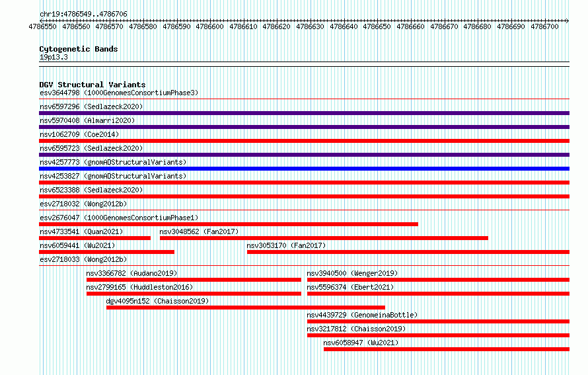Click the red bar under nsv4253827
This screenshot has height=375, width=588.
point(304,183)
